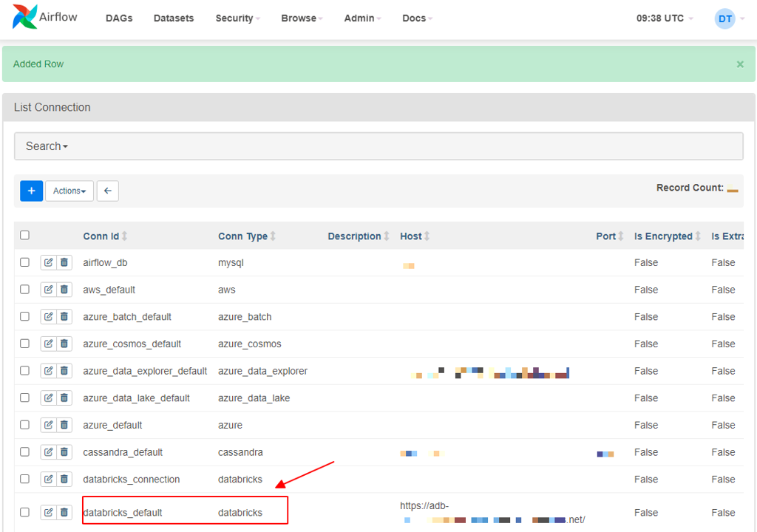Check the select-all header checkbox
The image size is (757, 532).
[x=24, y=235]
